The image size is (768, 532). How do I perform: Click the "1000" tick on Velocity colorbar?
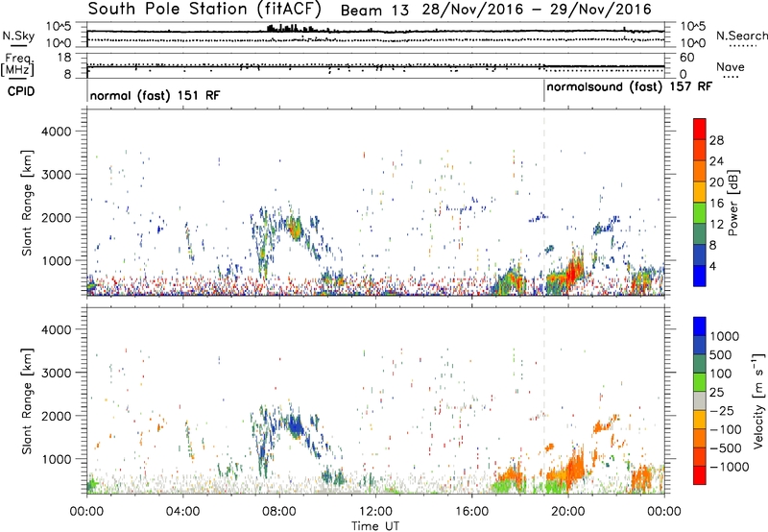(x=724, y=336)
